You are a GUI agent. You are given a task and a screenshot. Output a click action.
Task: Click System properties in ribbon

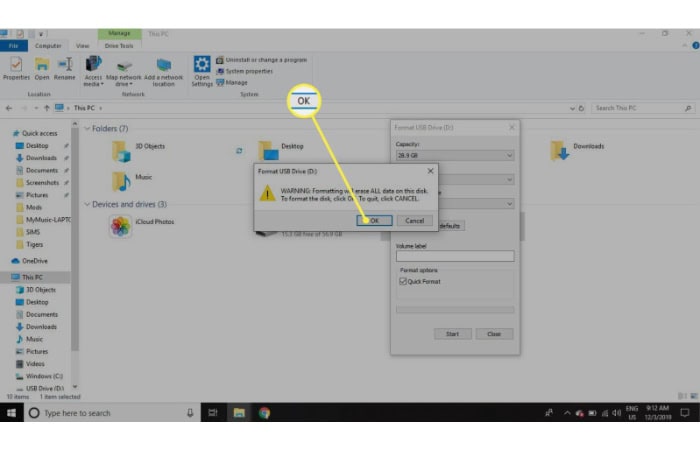point(245,71)
